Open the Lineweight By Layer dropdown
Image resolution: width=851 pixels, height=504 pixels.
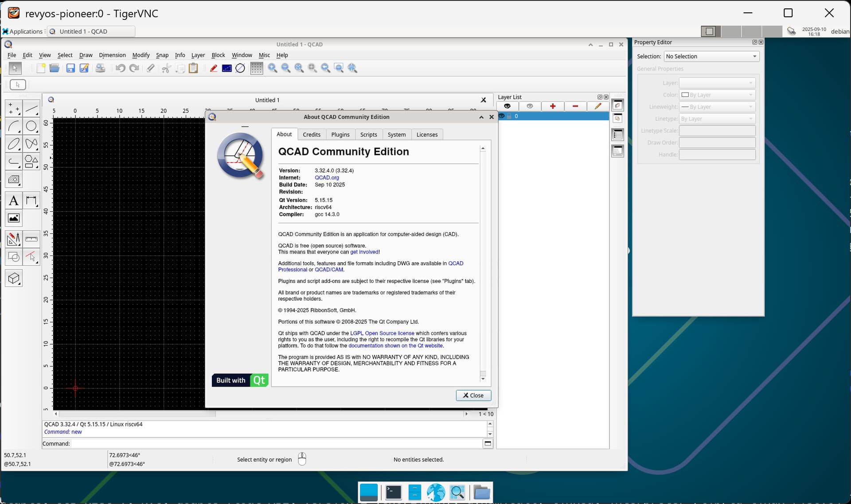tap(717, 107)
